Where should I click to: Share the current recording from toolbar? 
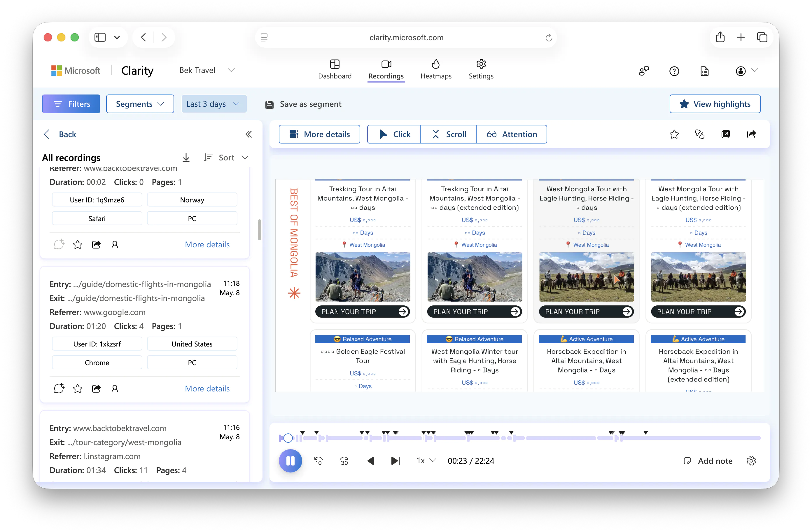(x=751, y=134)
